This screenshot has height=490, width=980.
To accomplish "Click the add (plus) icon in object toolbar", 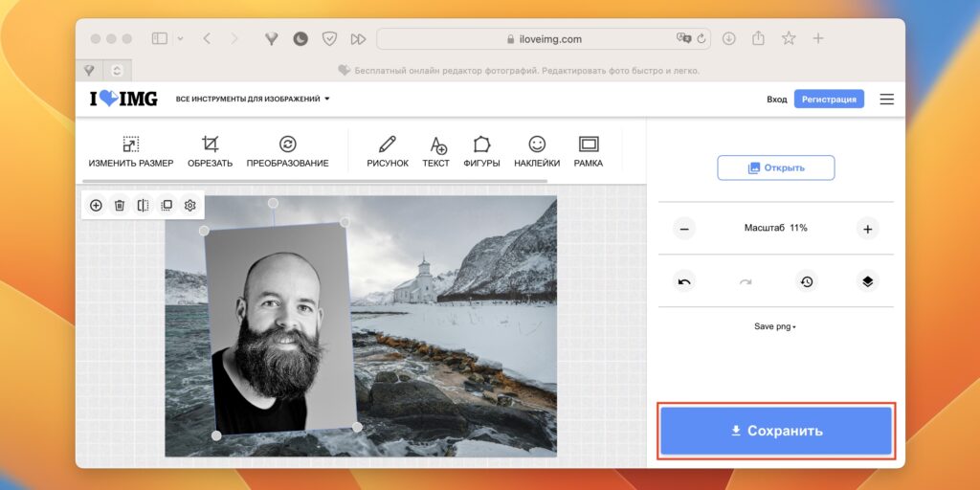I will pos(96,205).
